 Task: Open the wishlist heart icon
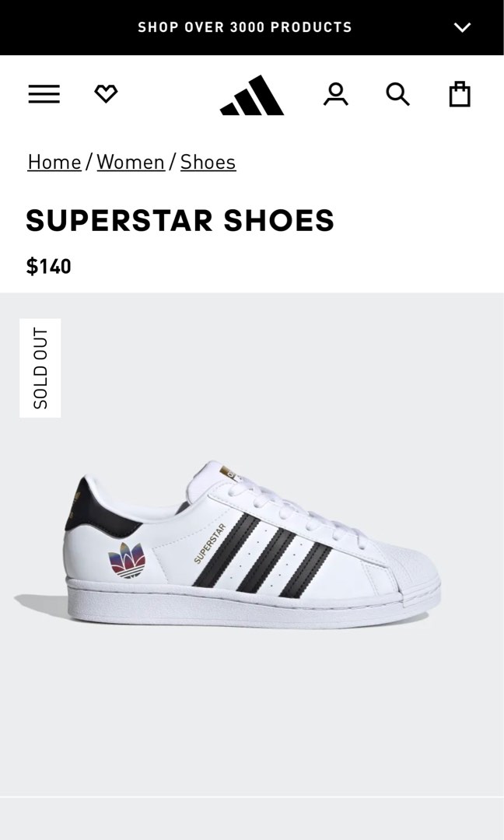[x=106, y=94]
